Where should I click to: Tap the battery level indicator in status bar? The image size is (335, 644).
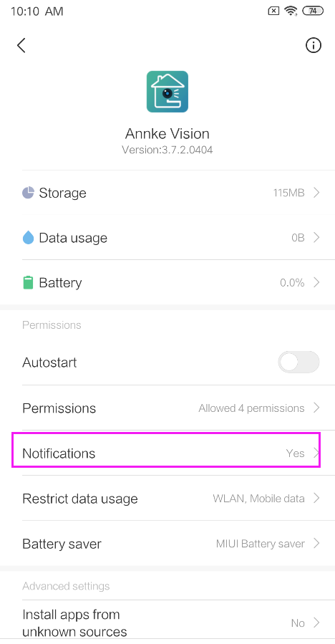coord(313,11)
